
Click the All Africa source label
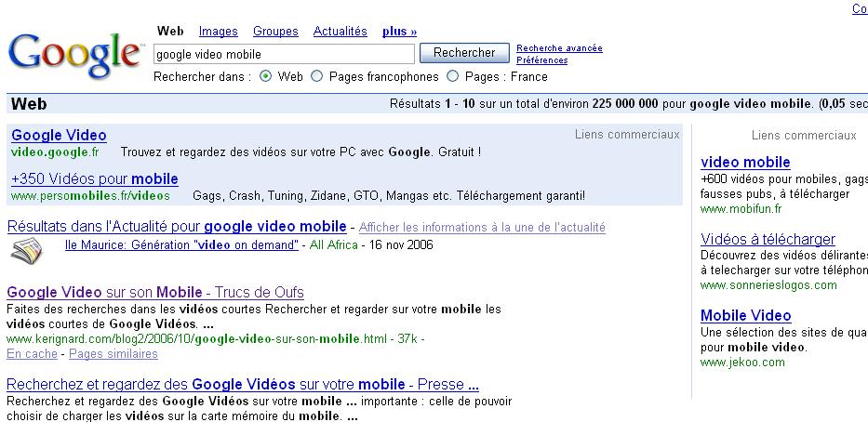(x=334, y=245)
